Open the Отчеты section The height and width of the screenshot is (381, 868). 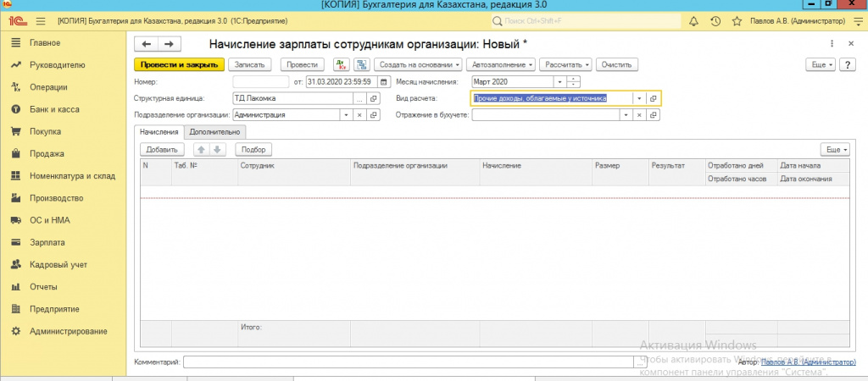44,287
